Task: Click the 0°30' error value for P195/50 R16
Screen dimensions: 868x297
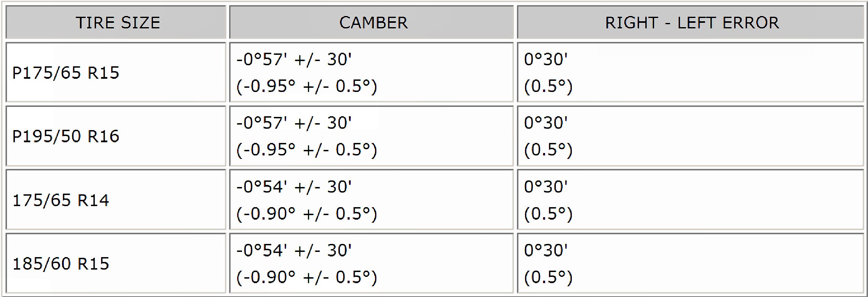Action: click(x=545, y=123)
